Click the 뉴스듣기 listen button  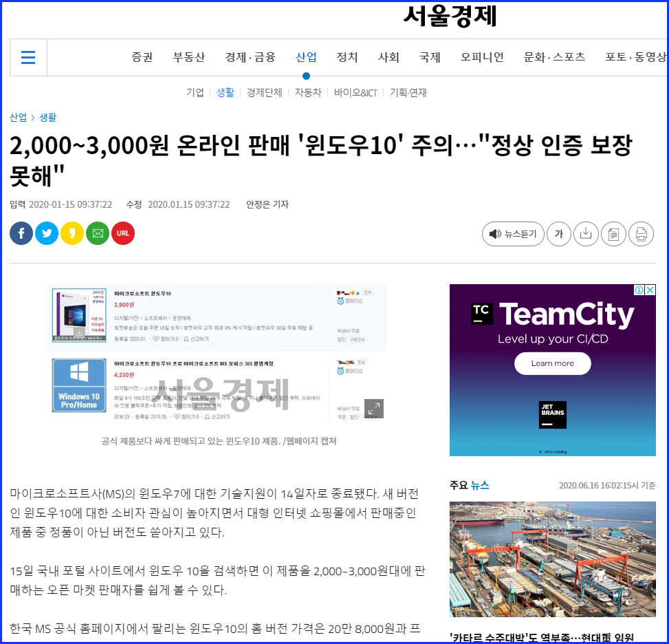click(513, 234)
